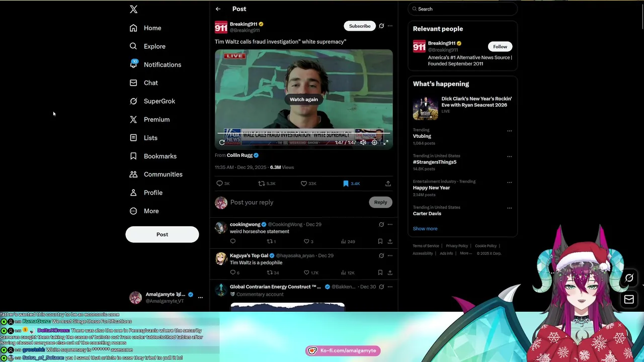Open Notifications in sidebar
This screenshot has width=644, height=362.
(x=155, y=65)
